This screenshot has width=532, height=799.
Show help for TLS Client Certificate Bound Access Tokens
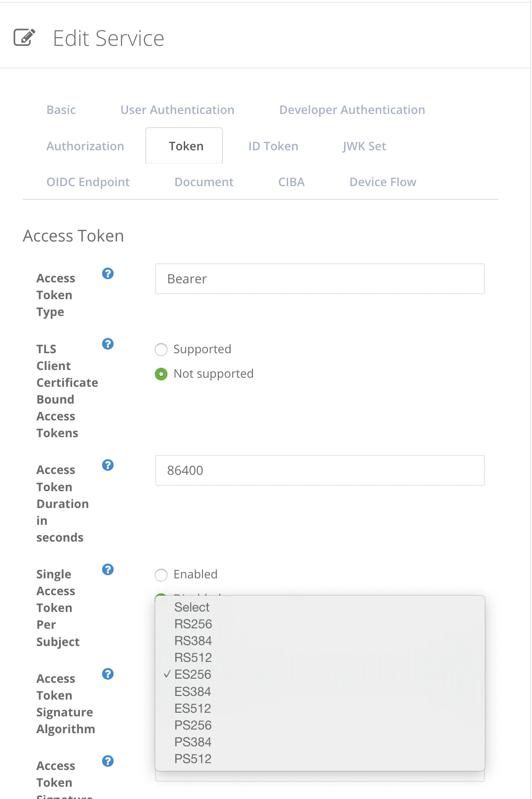pyautogui.click(x=108, y=344)
